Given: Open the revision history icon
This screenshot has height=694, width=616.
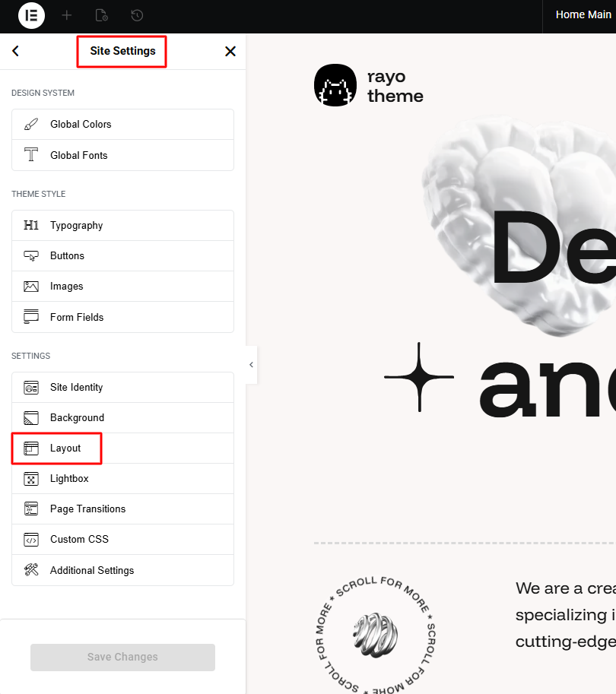Looking at the screenshot, I should pos(137,15).
